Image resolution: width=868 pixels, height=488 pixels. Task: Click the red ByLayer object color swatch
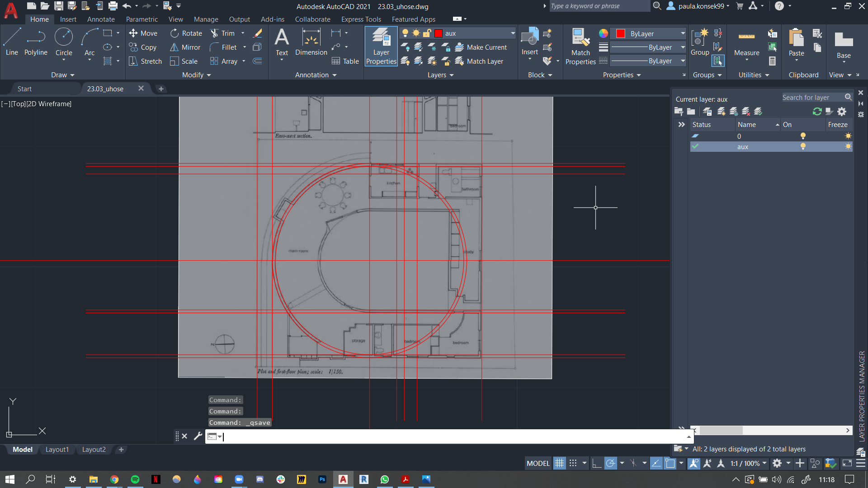pos(620,33)
